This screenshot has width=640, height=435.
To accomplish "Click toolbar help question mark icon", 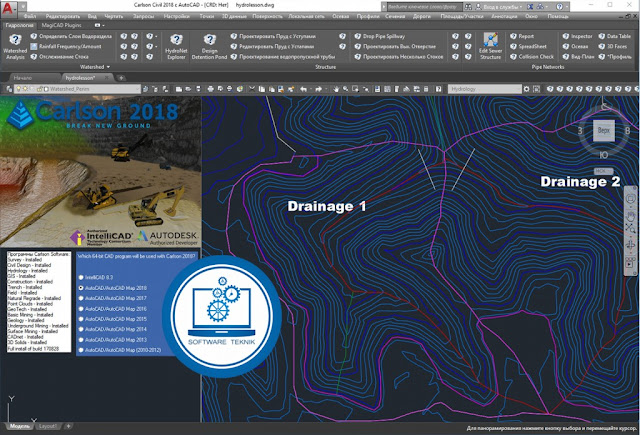I will pyautogui.click(x=438, y=89).
